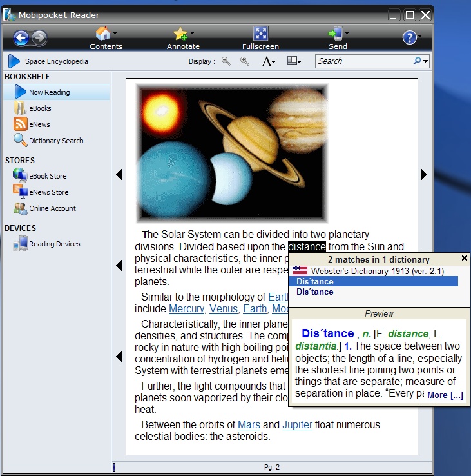471x476 pixels.
Task: Click the Dictionary Search magnifier icon
Action: 21,140
